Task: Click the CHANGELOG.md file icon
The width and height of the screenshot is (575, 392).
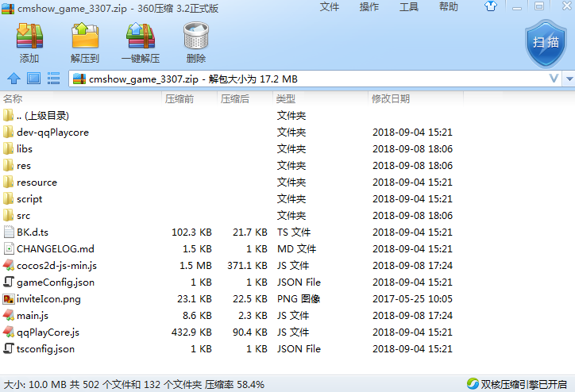Action: click(x=9, y=248)
